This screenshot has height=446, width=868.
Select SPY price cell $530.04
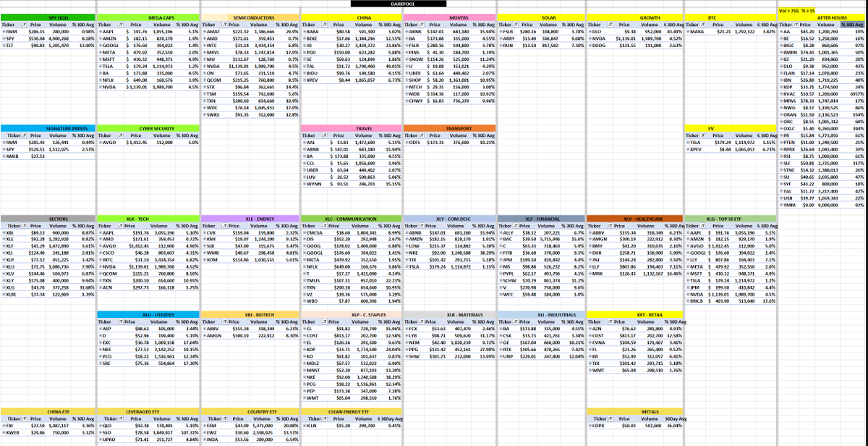click(35, 39)
